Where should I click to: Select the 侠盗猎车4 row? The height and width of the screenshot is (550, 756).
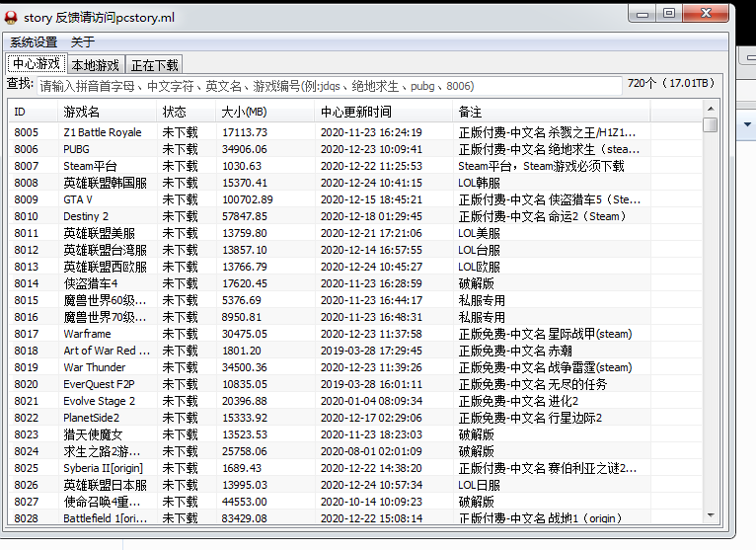(x=355, y=283)
